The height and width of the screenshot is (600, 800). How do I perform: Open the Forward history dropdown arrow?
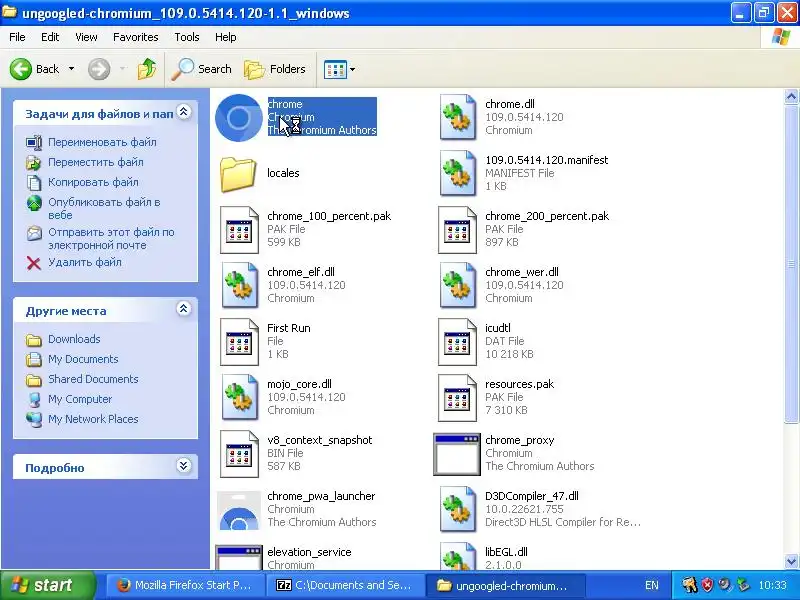point(122,69)
